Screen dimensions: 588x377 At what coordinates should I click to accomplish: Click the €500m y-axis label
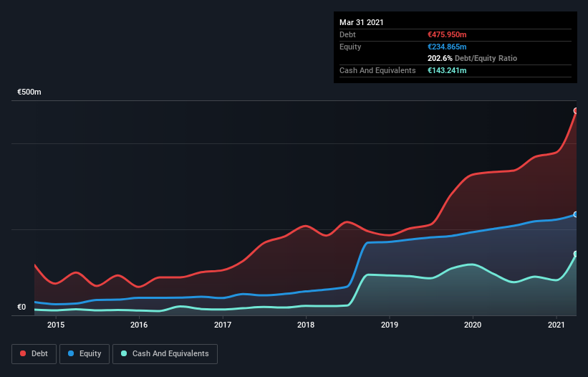[x=29, y=92]
